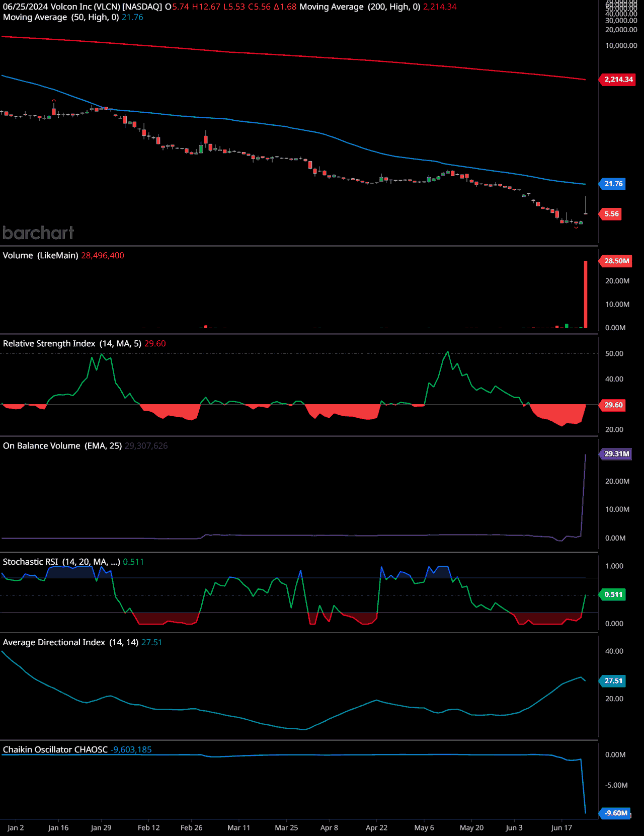Viewport: 644px width, 836px height.
Task: Click the Apr 8 date on time axis
Action: pyautogui.click(x=330, y=828)
